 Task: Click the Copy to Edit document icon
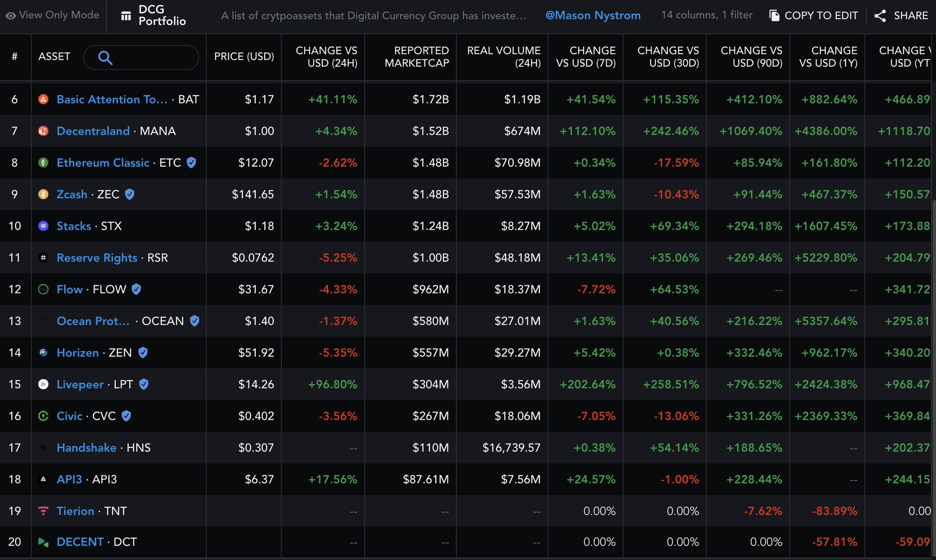[x=774, y=16]
